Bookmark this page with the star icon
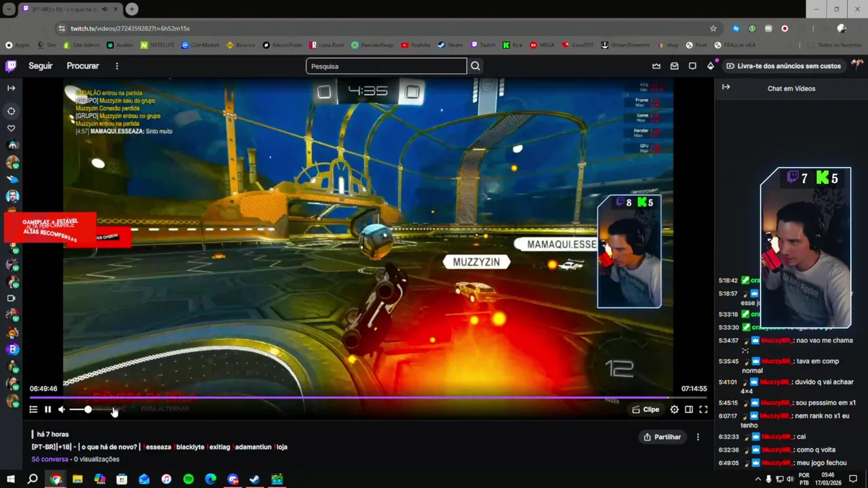This screenshot has width=868, height=488. tap(713, 28)
